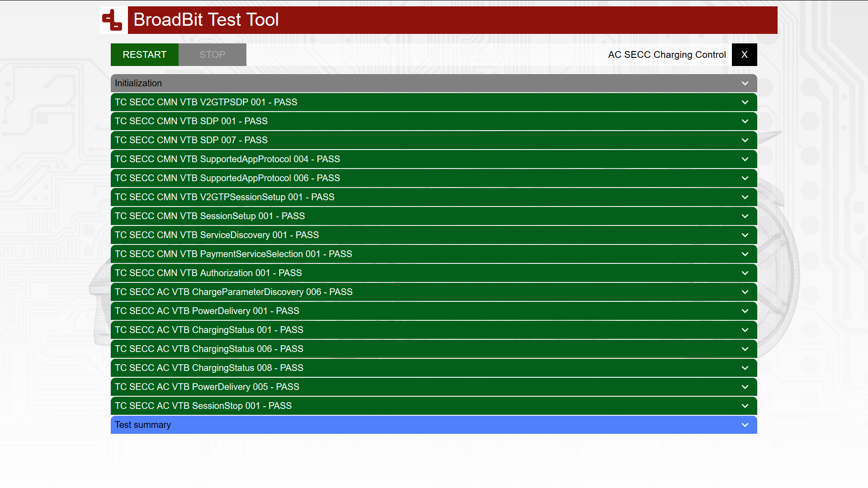Select 'ChargingStatus 008 - PASS' row text
Screen dimensions: 868x488
pos(209,368)
